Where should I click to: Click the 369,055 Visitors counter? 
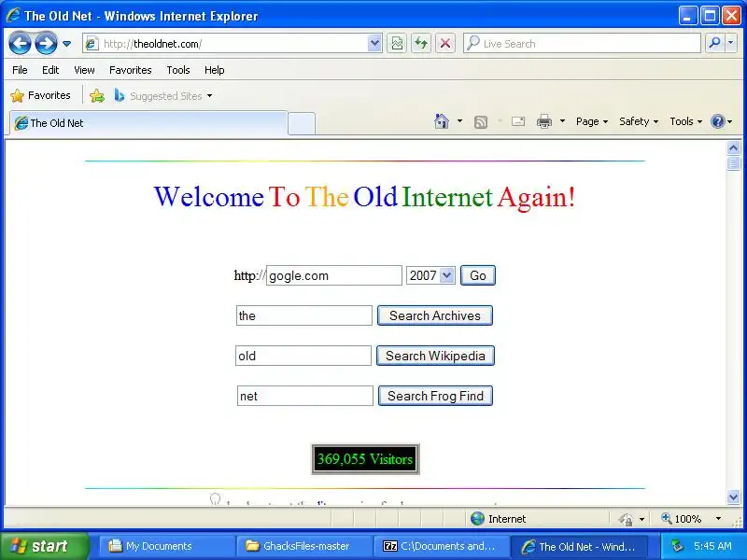[365, 459]
